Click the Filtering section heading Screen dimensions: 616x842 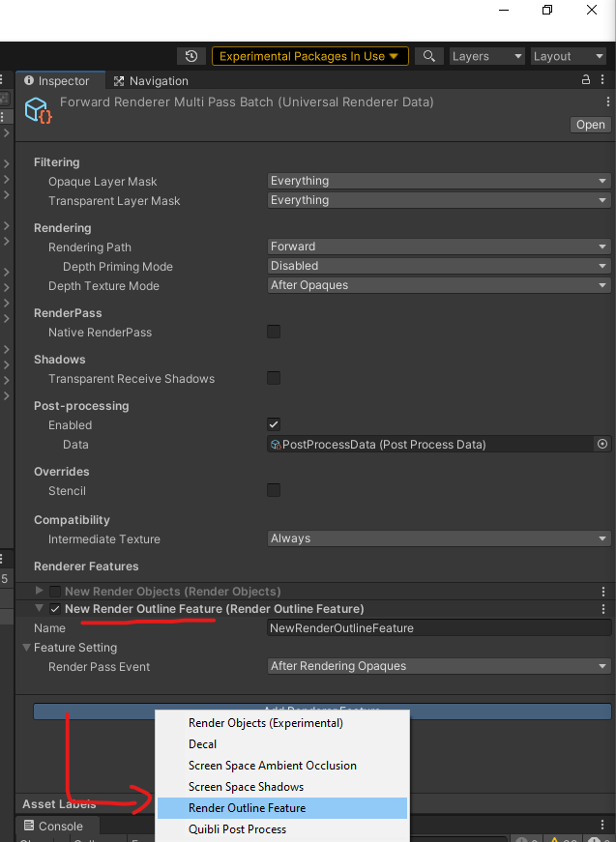[56, 162]
